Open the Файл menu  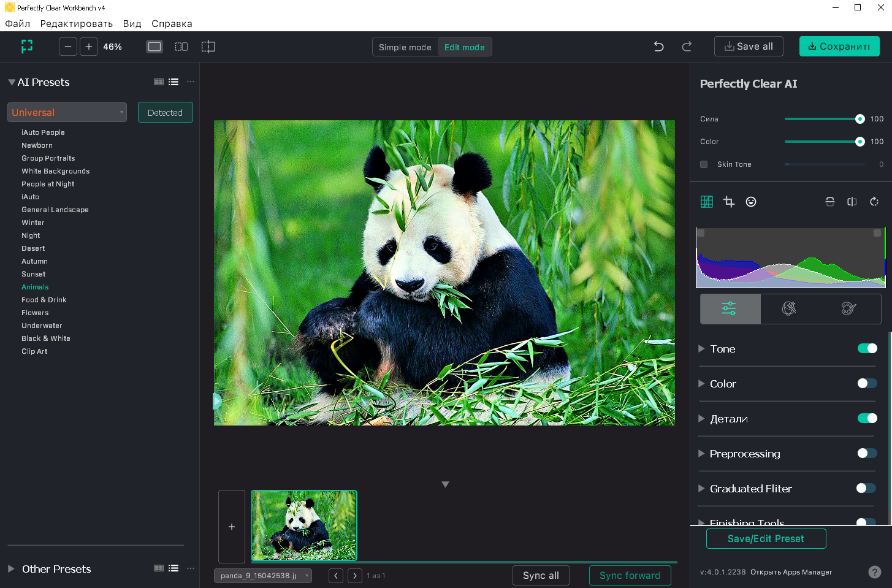pyautogui.click(x=17, y=24)
